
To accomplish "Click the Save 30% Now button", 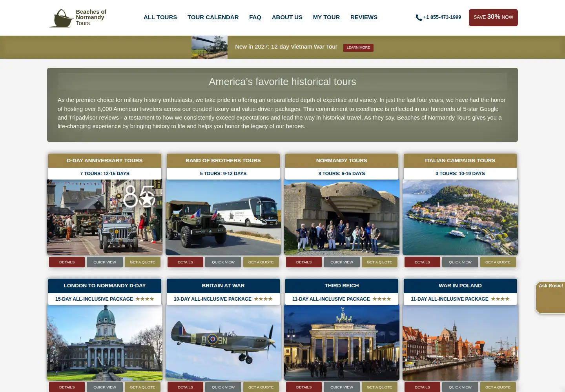I will (x=493, y=18).
